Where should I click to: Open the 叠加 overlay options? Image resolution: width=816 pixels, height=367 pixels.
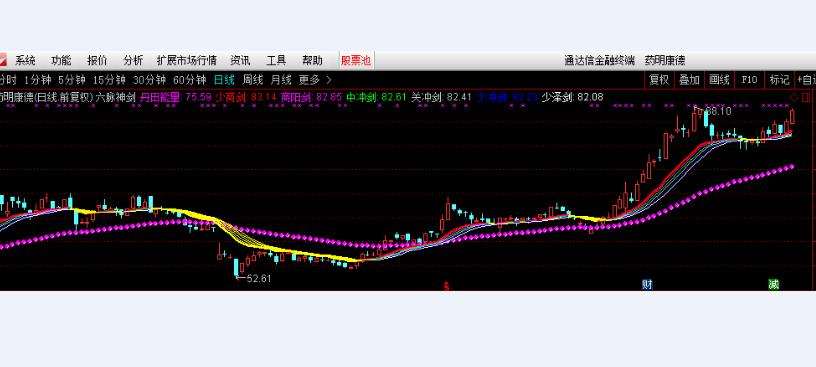pos(689,80)
